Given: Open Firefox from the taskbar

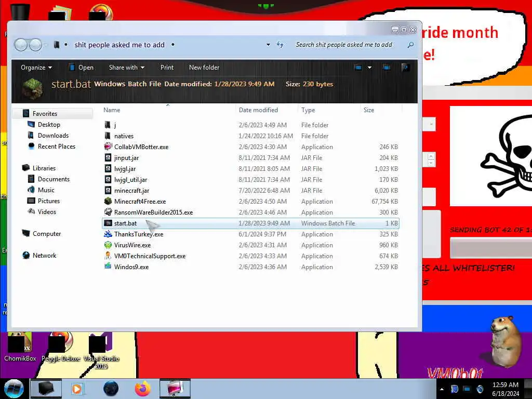Looking at the screenshot, I should click(143, 389).
